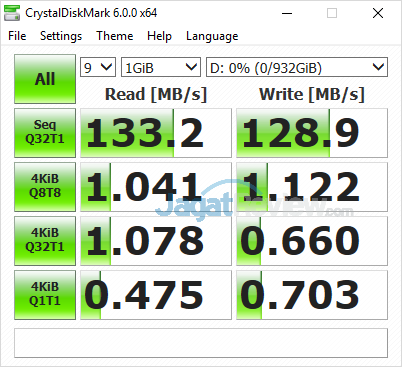Image resolution: width=402 pixels, height=367 pixels.
Task: Run all benchmarks with All button
Action: pos(45,79)
